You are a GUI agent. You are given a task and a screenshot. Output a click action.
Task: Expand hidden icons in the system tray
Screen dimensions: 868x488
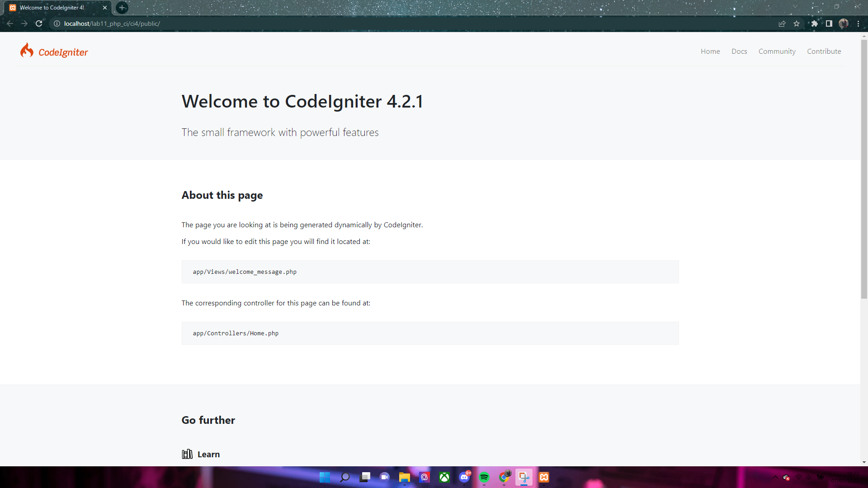point(776,477)
